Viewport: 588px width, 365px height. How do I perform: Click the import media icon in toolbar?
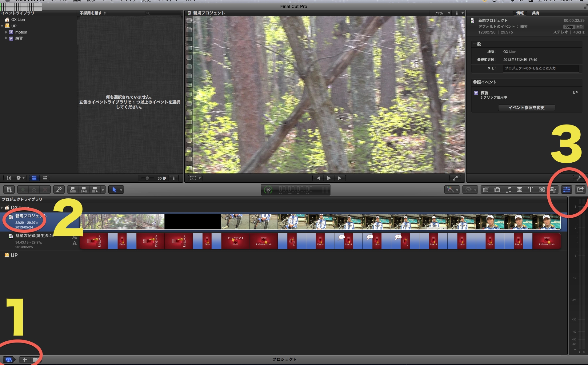(x=9, y=190)
